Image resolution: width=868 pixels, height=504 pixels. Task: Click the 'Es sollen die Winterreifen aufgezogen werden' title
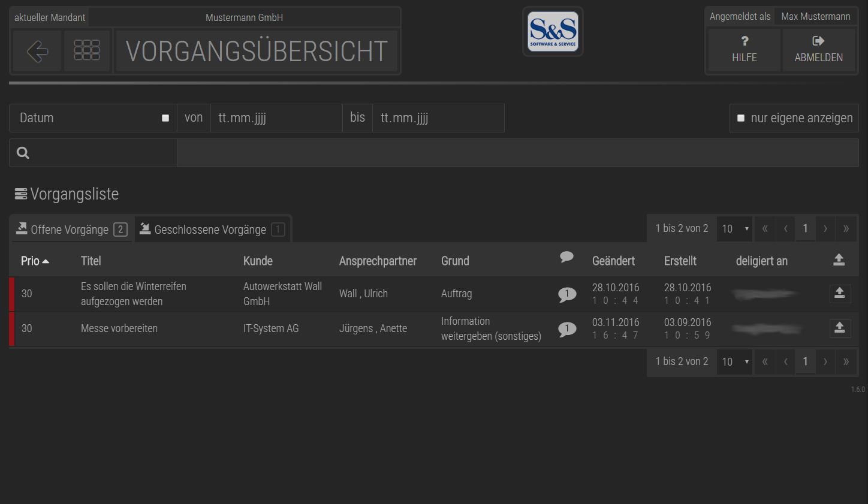tap(134, 294)
